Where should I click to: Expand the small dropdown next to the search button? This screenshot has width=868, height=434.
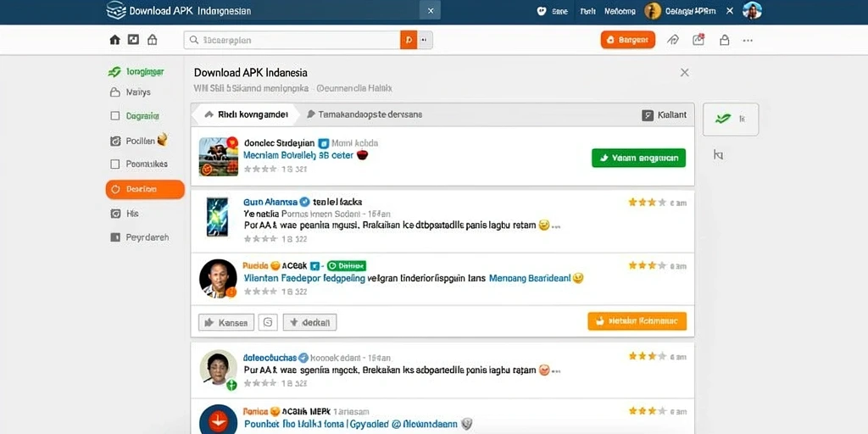(x=425, y=40)
